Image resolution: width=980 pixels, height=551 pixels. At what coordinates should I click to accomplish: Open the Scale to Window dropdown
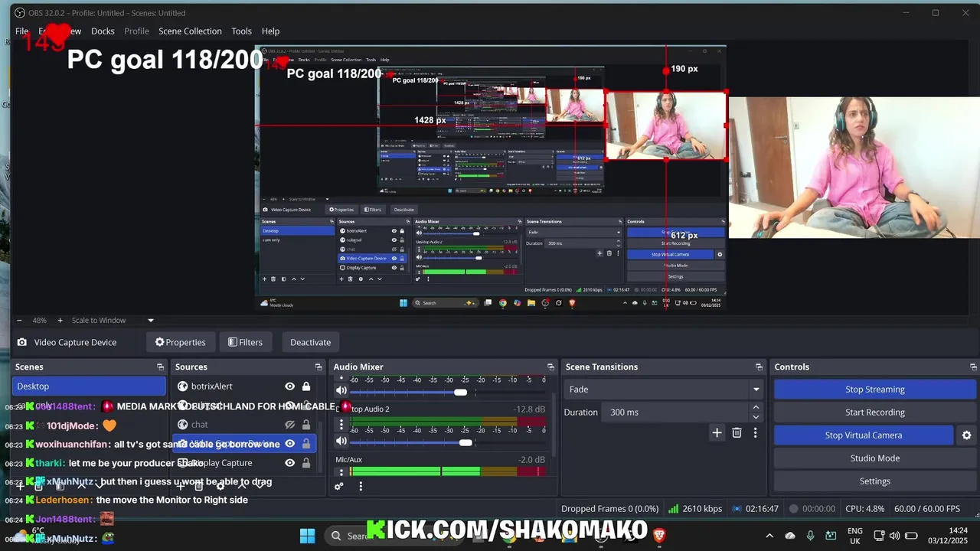coord(113,321)
